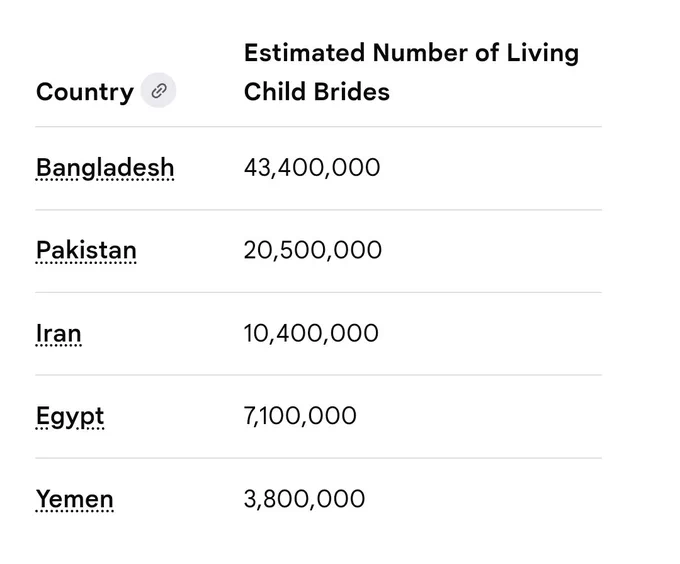
Task: Follow the Iran country link
Action: click(59, 333)
